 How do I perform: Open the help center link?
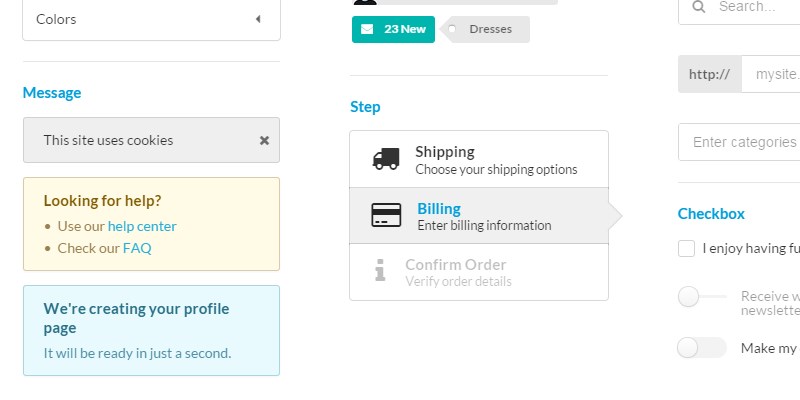point(142,226)
